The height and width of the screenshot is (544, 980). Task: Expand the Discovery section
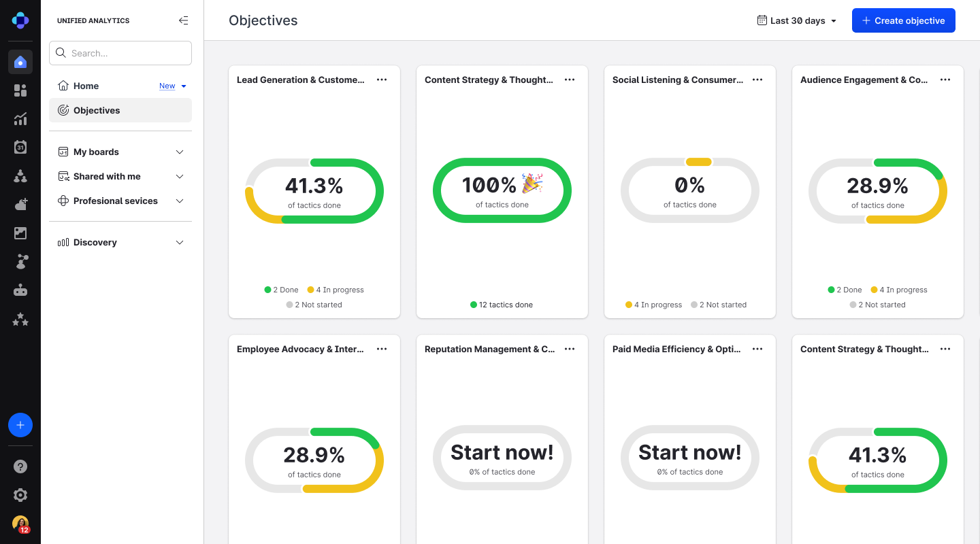(x=180, y=242)
